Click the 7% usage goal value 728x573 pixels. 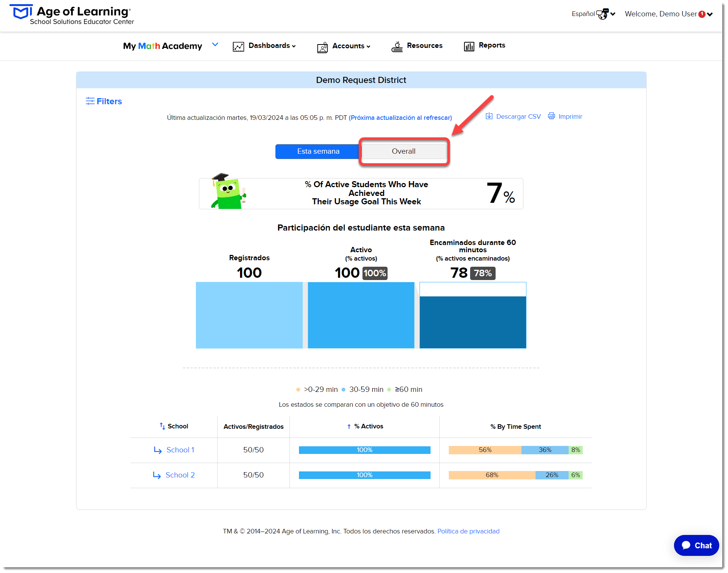pos(501,193)
